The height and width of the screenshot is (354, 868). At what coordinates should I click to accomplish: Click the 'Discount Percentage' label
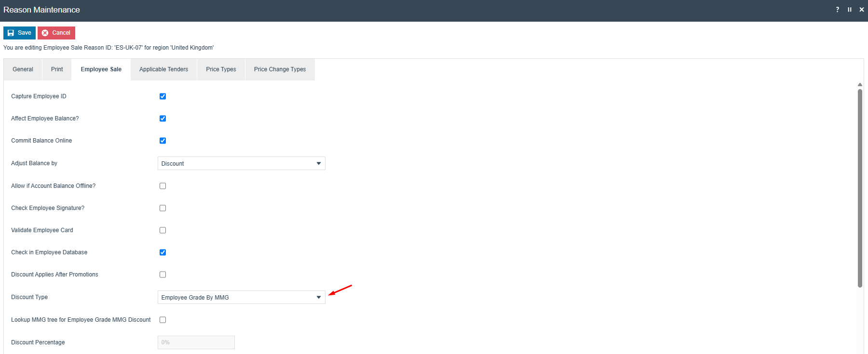click(38, 342)
